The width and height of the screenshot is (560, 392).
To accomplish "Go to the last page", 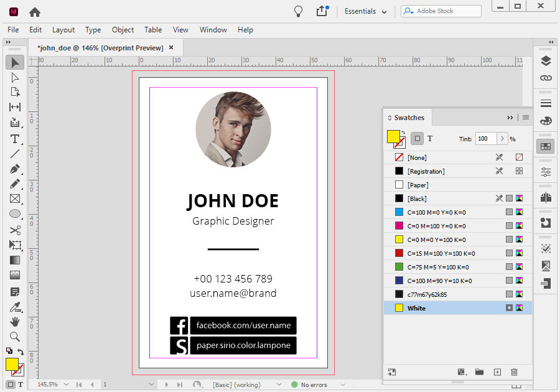I will pos(180,385).
